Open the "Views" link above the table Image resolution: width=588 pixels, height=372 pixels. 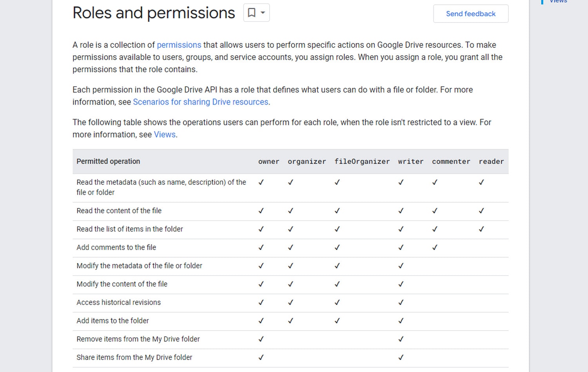pos(164,134)
